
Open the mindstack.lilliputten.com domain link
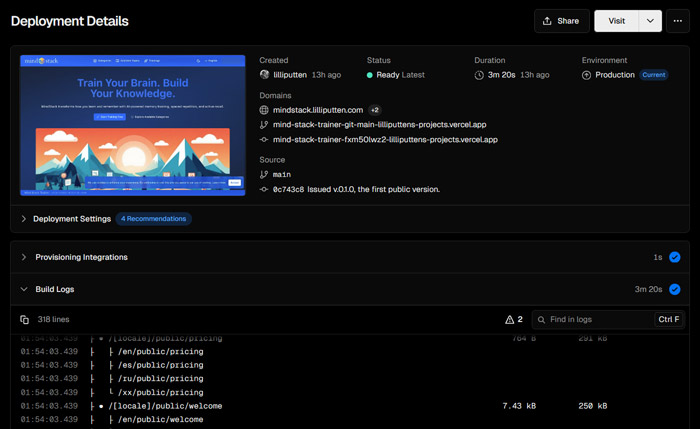tap(318, 110)
